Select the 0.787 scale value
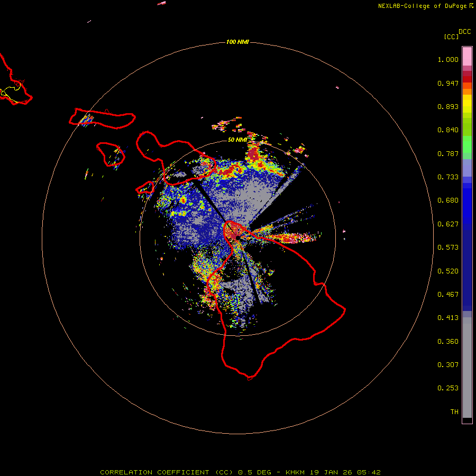The width and height of the screenshot is (476, 476). 448,153
